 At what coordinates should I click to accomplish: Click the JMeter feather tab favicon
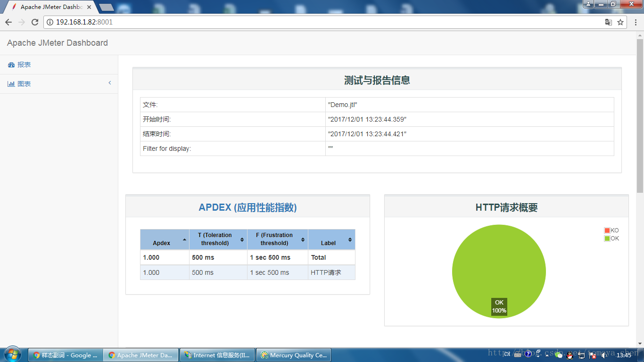[x=14, y=7]
